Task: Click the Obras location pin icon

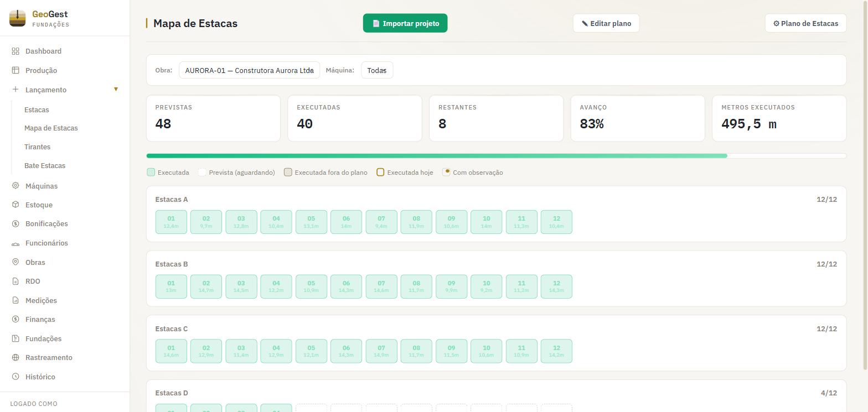Action: point(15,262)
